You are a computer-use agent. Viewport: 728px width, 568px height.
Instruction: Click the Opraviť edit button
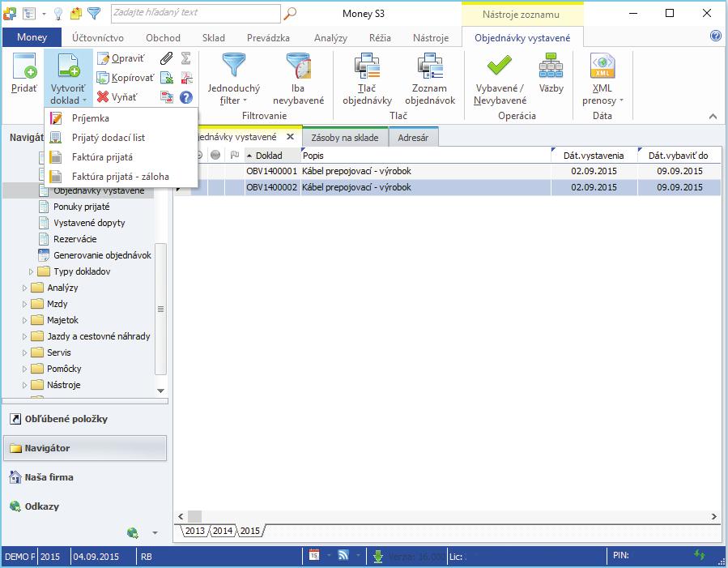(121, 58)
